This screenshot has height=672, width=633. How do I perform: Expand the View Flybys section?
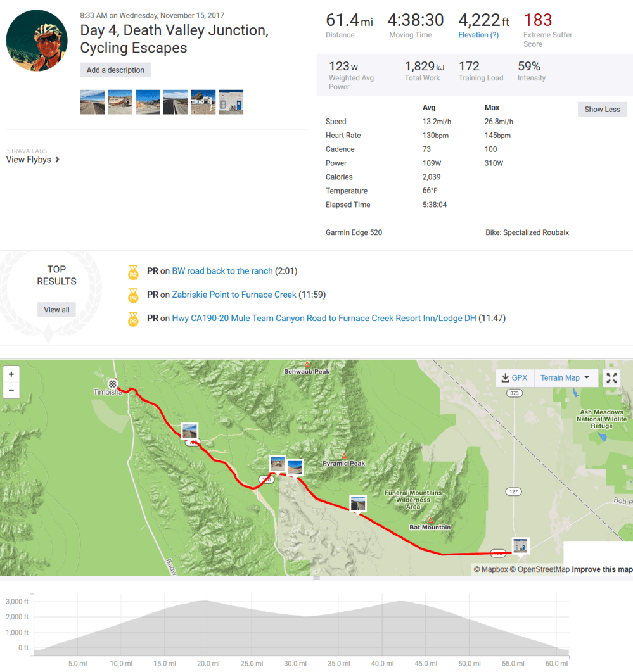29,160
